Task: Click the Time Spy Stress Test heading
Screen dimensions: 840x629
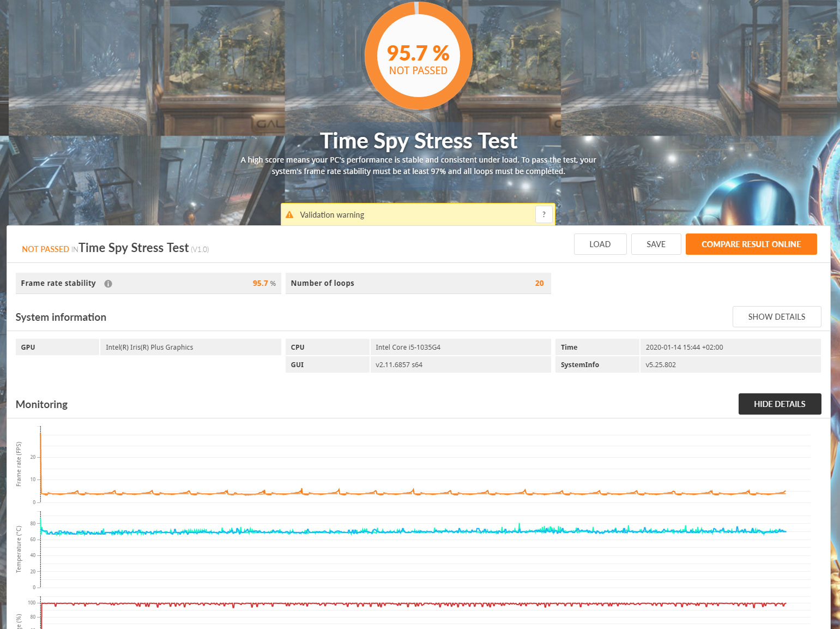Action: [x=418, y=141]
